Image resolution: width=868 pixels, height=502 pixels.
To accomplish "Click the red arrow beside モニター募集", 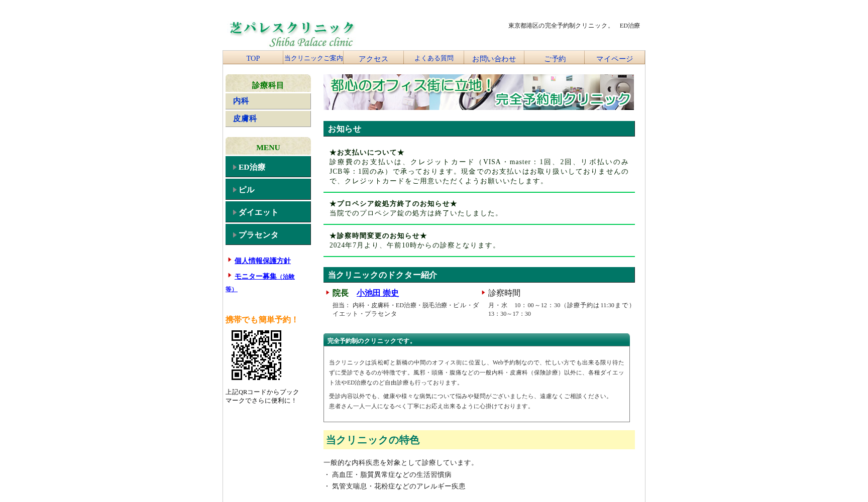I will (x=230, y=276).
